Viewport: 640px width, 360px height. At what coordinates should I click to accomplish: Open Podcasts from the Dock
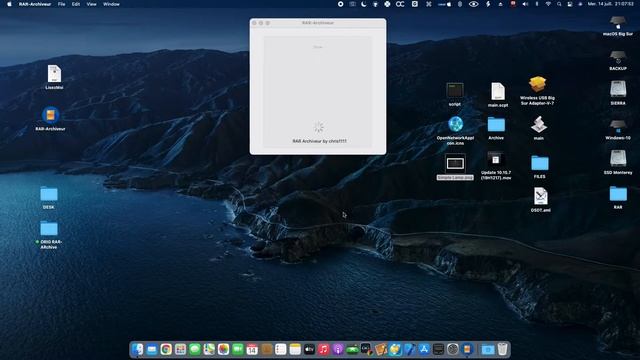(x=338, y=349)
